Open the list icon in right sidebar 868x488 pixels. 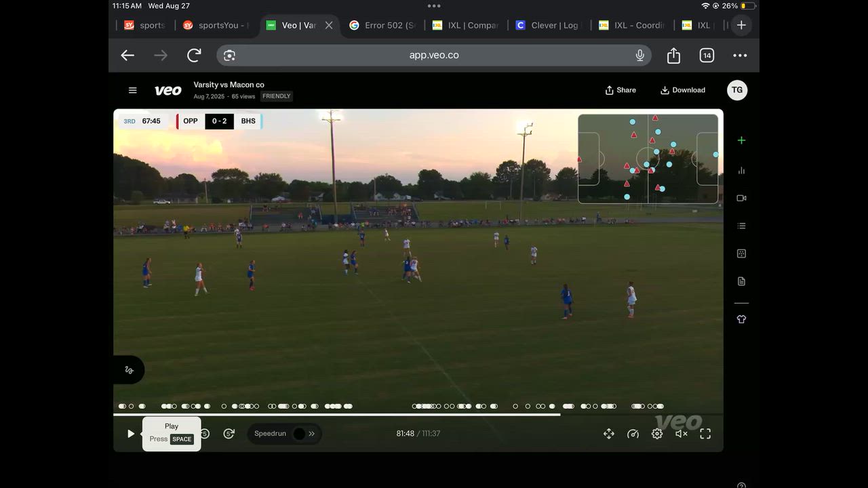[741, 226]
